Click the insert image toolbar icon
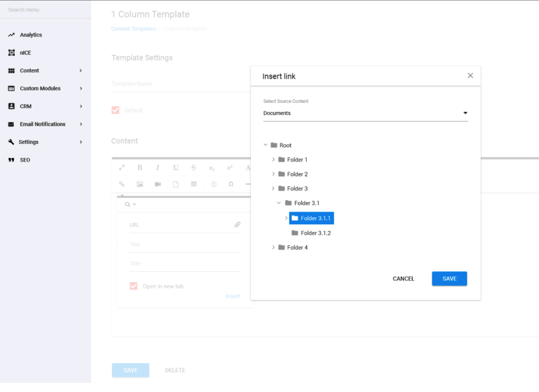The height and width of the screenshot is (392, 539). (140, 184)
